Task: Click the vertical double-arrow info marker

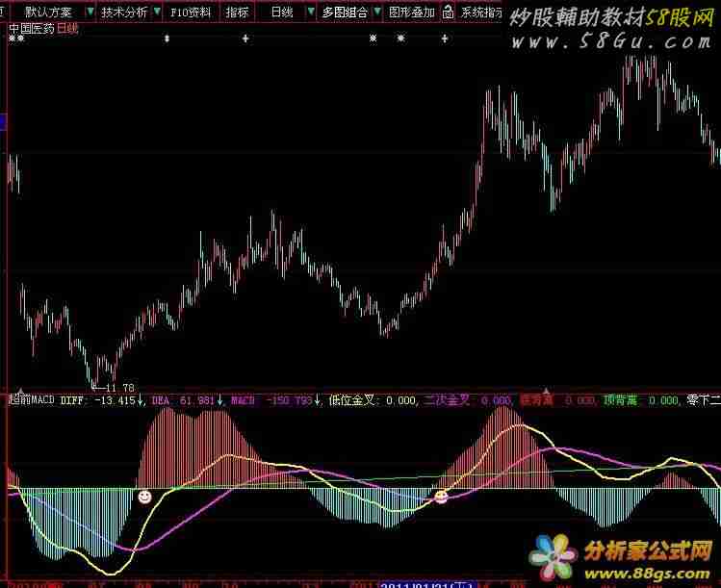Action: pos(167,39)
